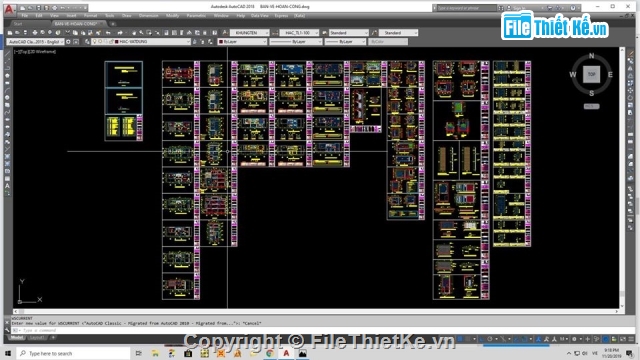The image size is (640, 360).
Task: Click the Save icon in quick access toolbar
Action: point(39,8)
